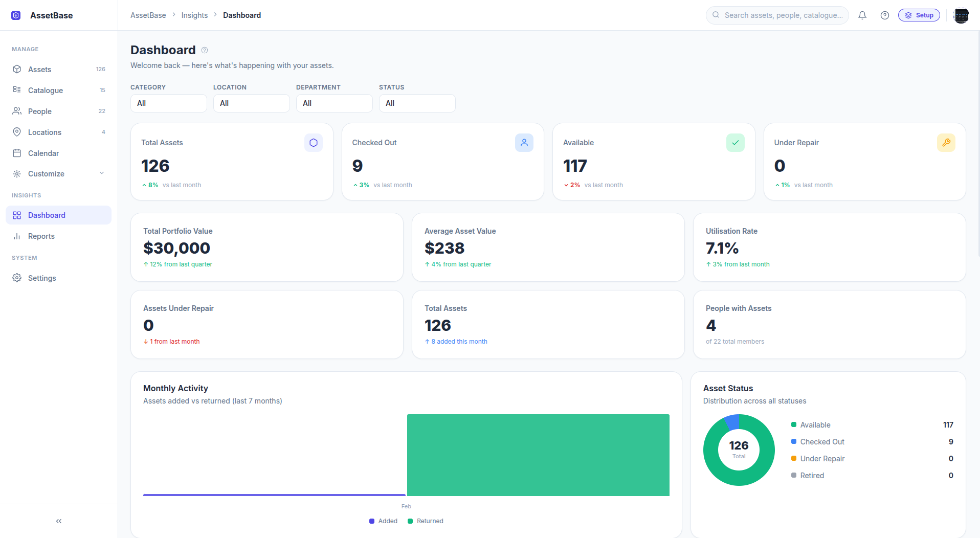Expand the Location filter

point(251,103)
